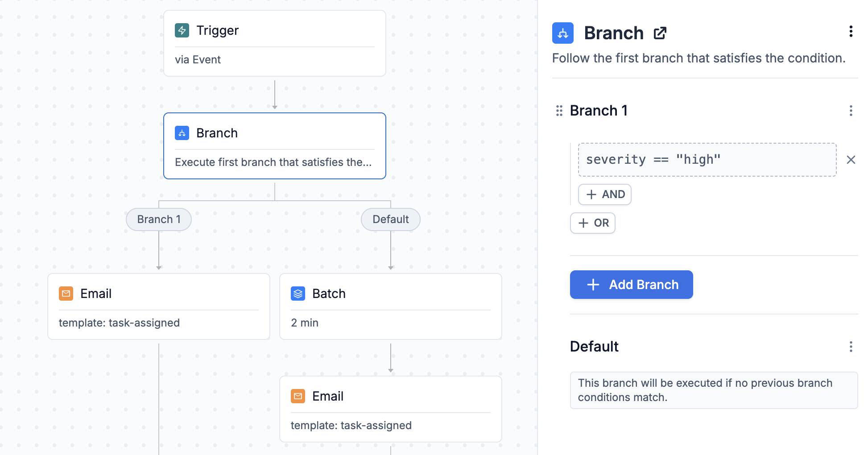The height and width of the screenshot is (455, 868).
Task: Grab the Branch 1 drag handle
Action: point(559,111)
